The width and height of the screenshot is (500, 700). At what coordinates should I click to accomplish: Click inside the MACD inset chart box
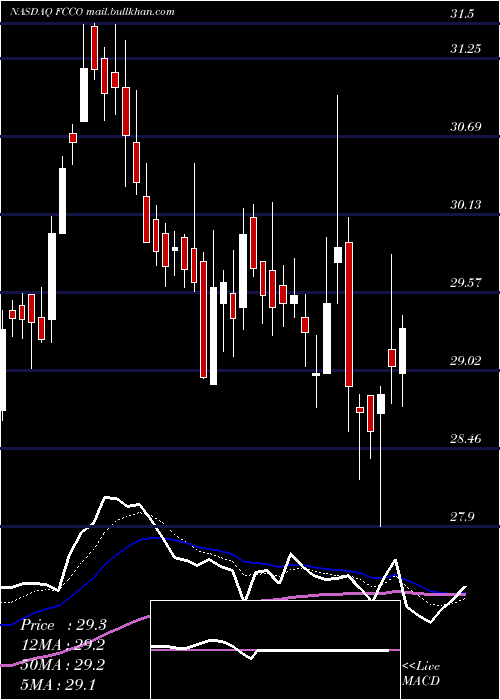[275, 650]
